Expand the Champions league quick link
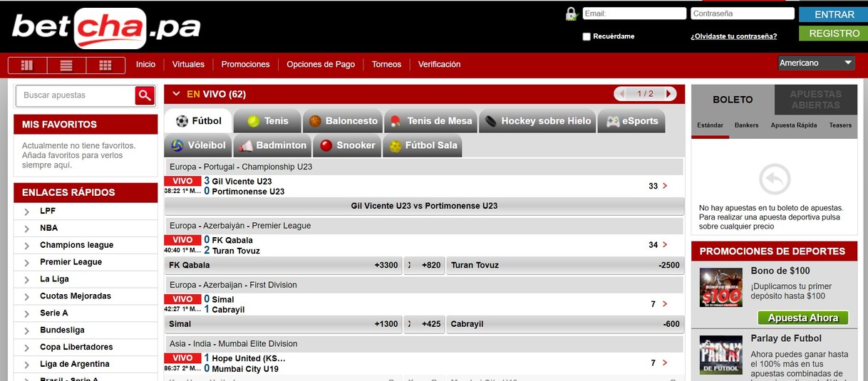Screen dimensions: 868x381 27,246
